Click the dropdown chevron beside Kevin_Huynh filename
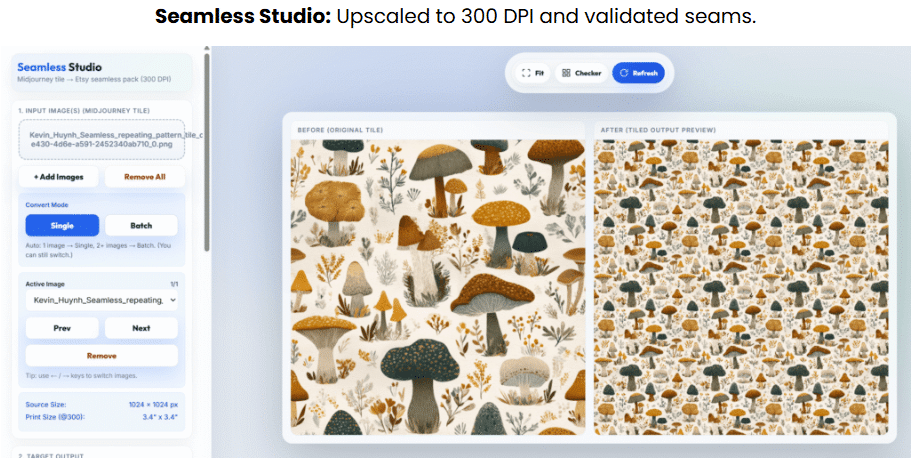 pyautogui.click(x=173, y=299)
